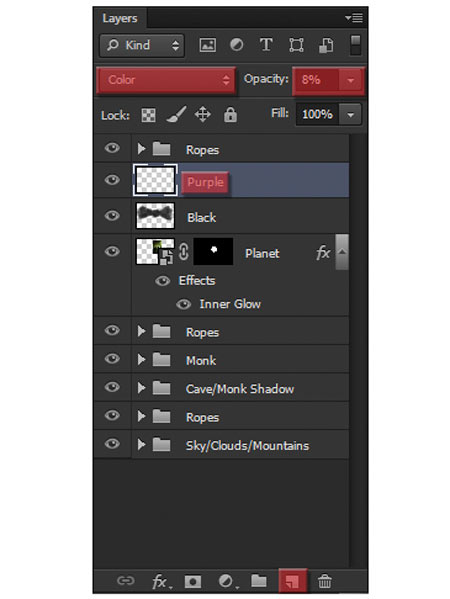
Task: Click the Effects label under Planet
Action: 197,280
